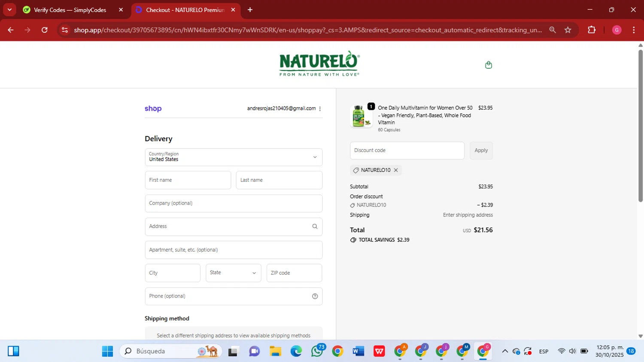Click the Last name field
This screenshot has width=644, height=362.
pos(279,180)
